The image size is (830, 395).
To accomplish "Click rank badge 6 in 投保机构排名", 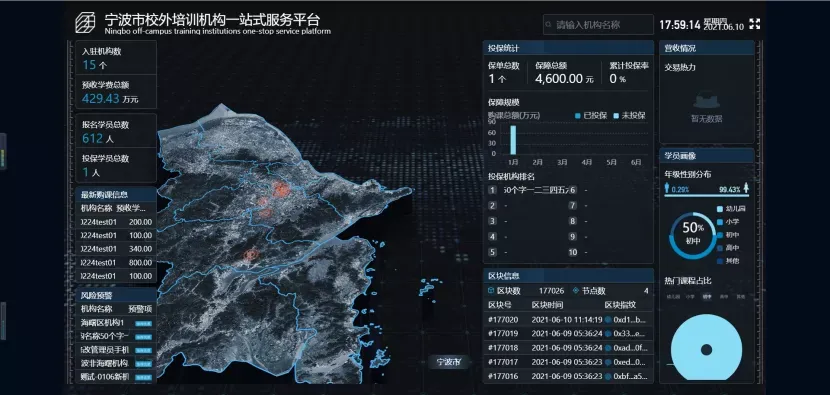I will pyautogui.click(x=573, y=190).
